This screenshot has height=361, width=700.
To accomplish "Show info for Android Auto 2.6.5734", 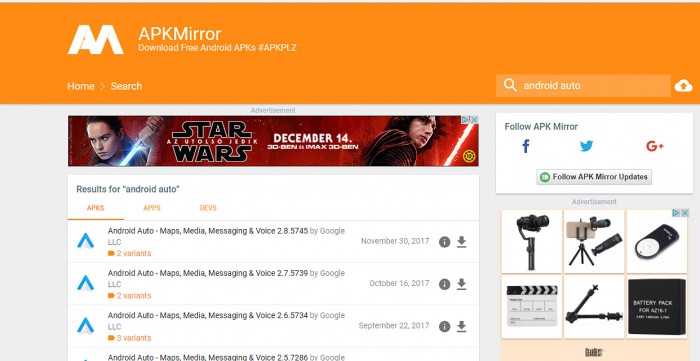I will pos(444,327).
